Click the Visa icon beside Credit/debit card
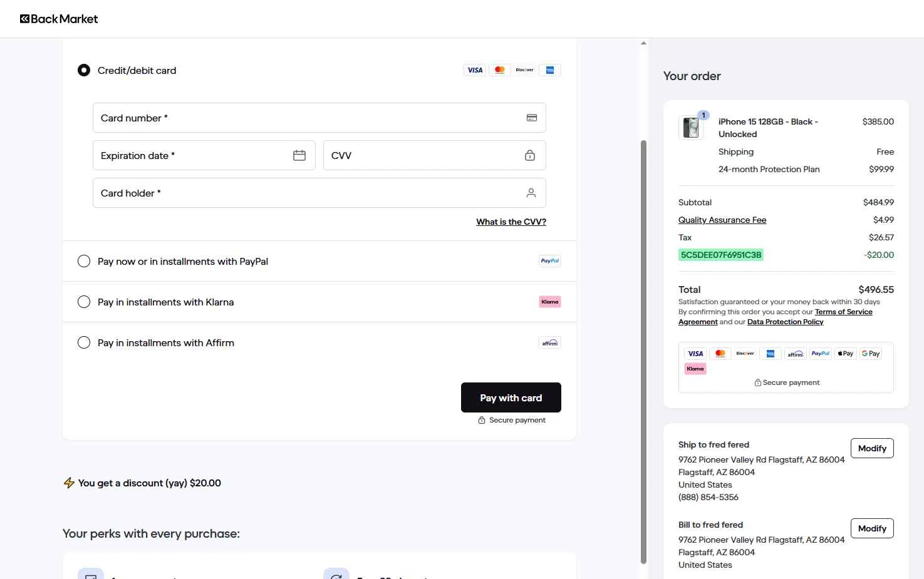 tap(475, 70)
